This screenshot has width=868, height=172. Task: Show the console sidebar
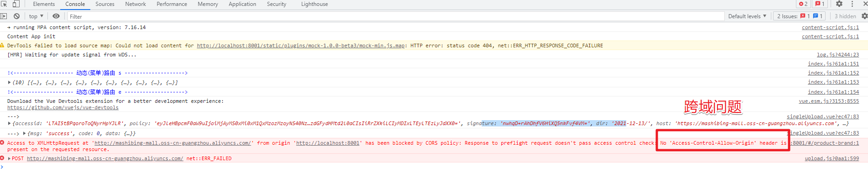click(4, 16)
